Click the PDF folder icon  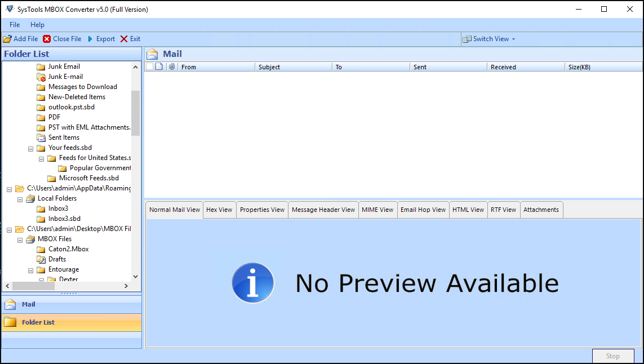41,118
